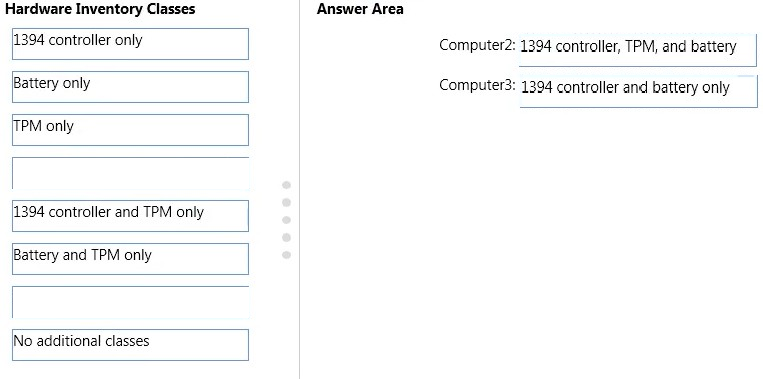Click the middle gray splitter dot

[x=287, y=220]
